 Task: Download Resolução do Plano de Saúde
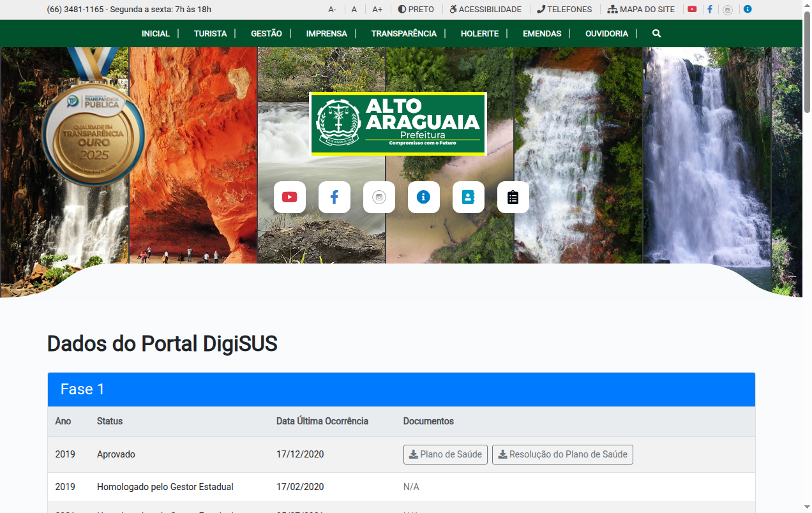[562, 454]
